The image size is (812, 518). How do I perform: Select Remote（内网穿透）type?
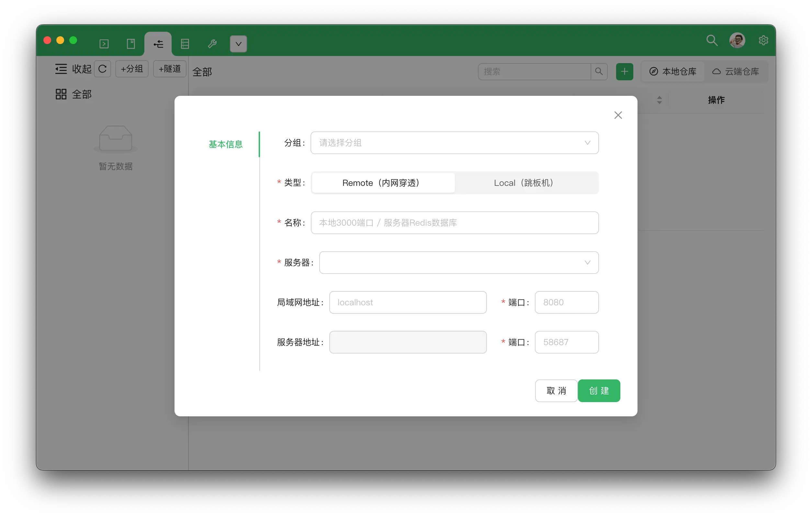point(383,183)
